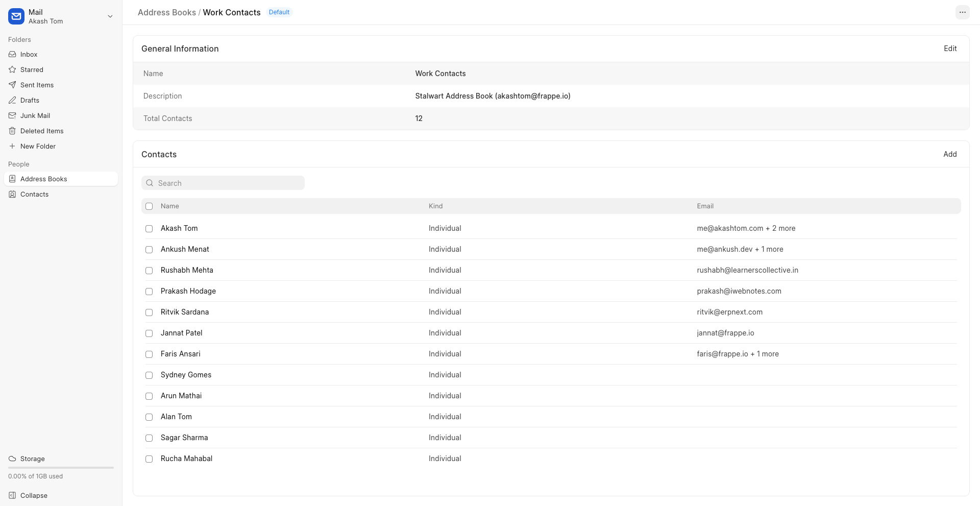Focus the contacts Search field
The width and height of the screenshot is (980, 506).
pos(228,183)
